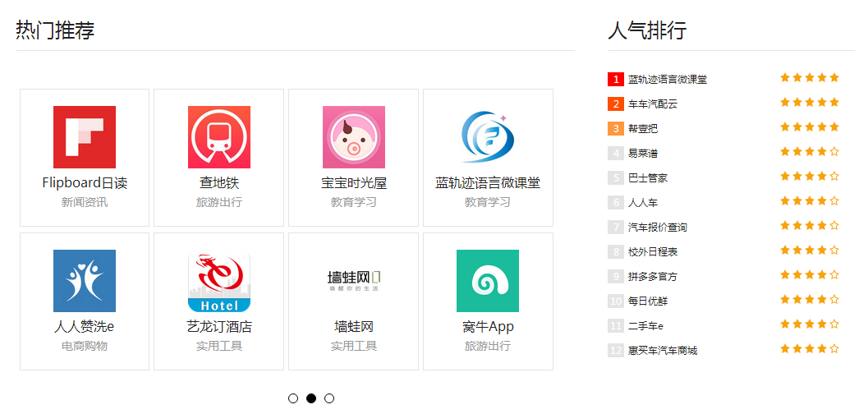Open 易菜谱 in the ranking list
868x414 pixels.
pos(643,154)
